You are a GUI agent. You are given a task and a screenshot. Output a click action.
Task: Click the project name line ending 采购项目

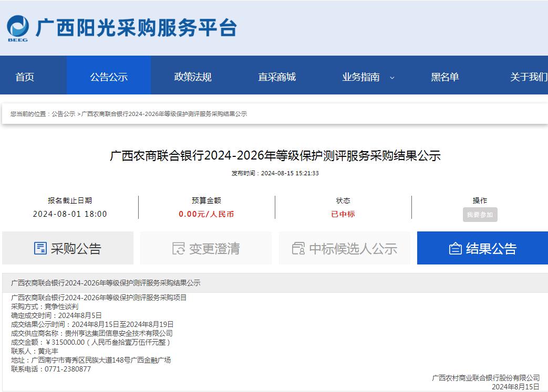pos(99,298)
